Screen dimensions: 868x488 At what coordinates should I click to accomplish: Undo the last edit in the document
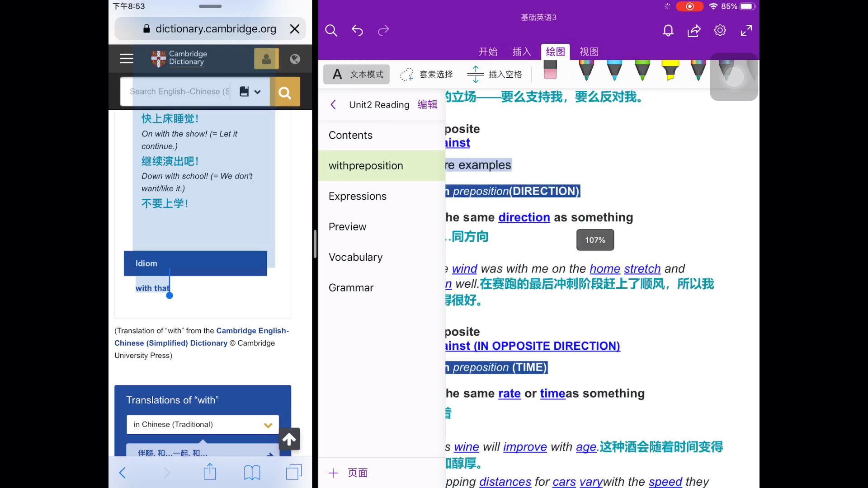[357, 30]
